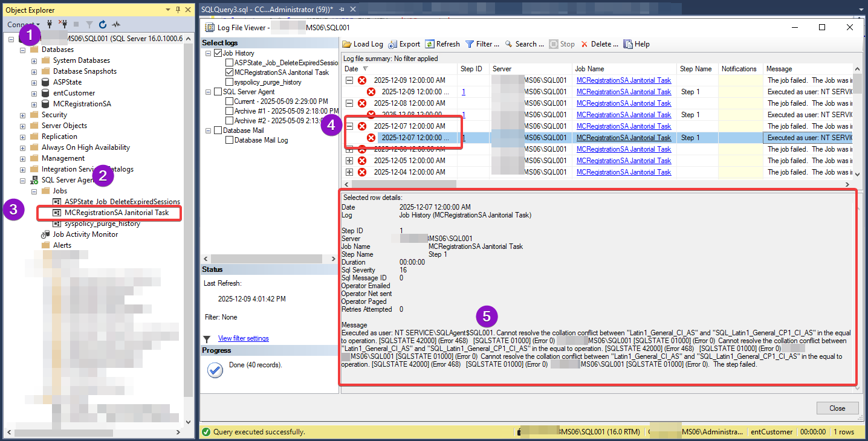Uncheck MCRegistrationSA Janitorial Task log checkbox

click(x=229, y=72)
